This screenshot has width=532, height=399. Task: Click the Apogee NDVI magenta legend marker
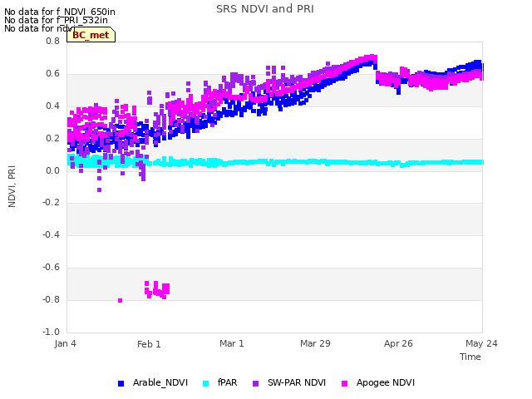344,383
